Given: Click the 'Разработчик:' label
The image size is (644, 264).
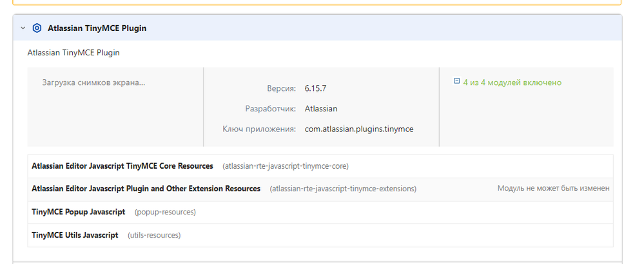Looking at the screenshot, I should coord(270,109).
